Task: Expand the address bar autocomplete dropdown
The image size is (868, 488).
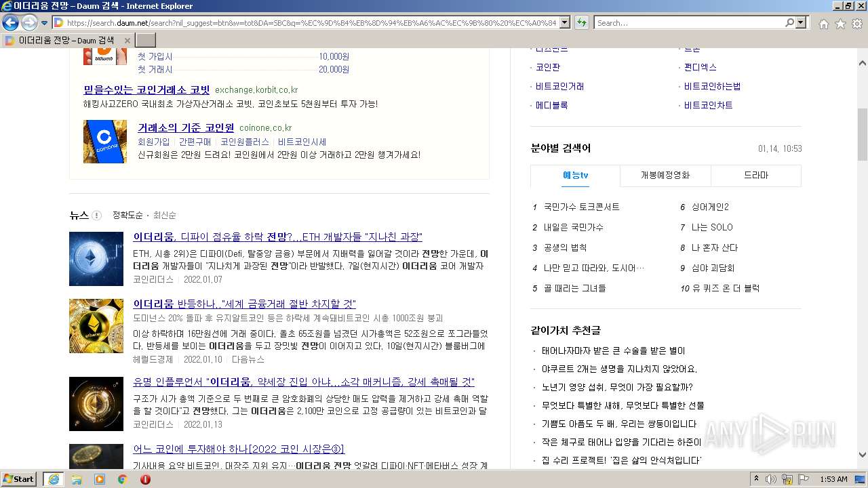Action: (564, 23)
